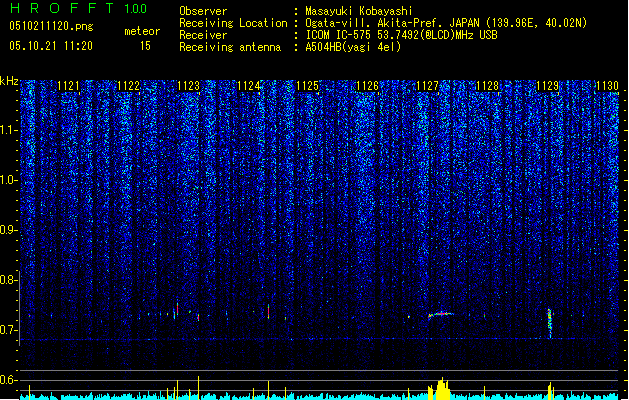Click the 'meteor' label
The image size is (629, 400).
[x=142, y=31]
